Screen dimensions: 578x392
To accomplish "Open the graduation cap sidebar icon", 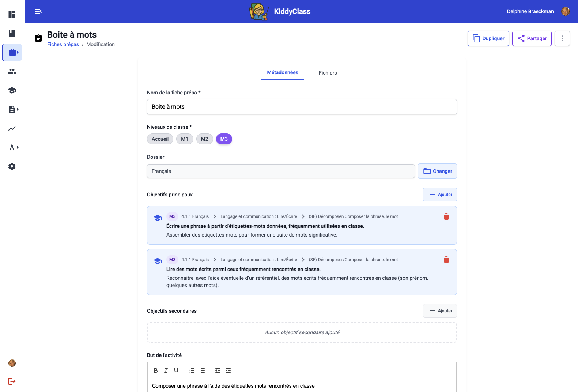I will click(x=12, y=90).
